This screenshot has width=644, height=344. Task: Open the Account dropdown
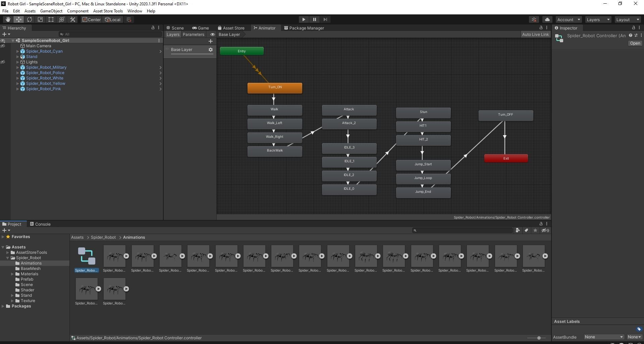[x=569, y=19]
